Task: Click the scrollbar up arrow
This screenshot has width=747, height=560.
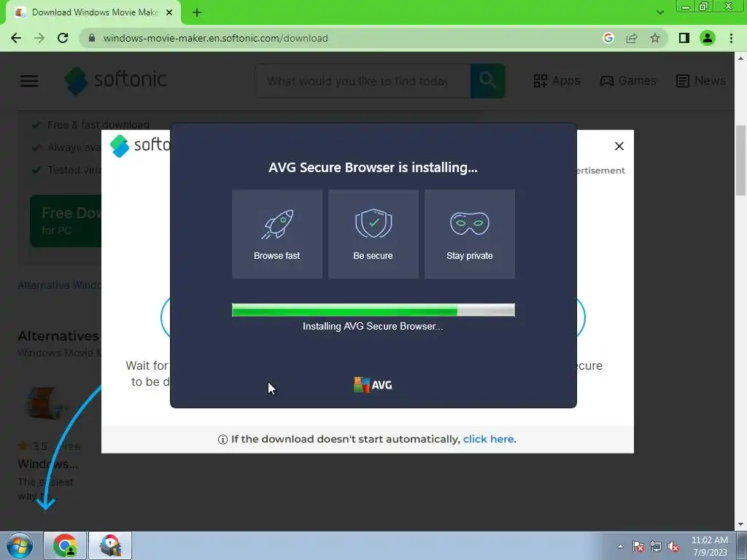Action: pos(740,58)
